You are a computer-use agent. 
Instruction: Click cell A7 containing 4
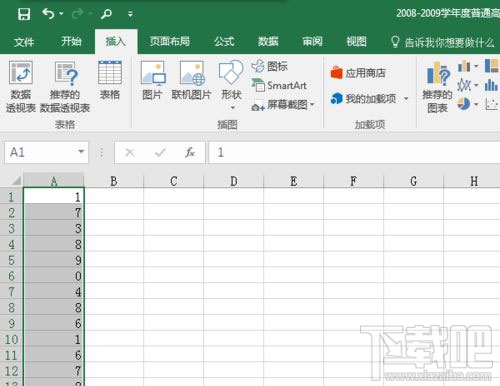(54, 292)
